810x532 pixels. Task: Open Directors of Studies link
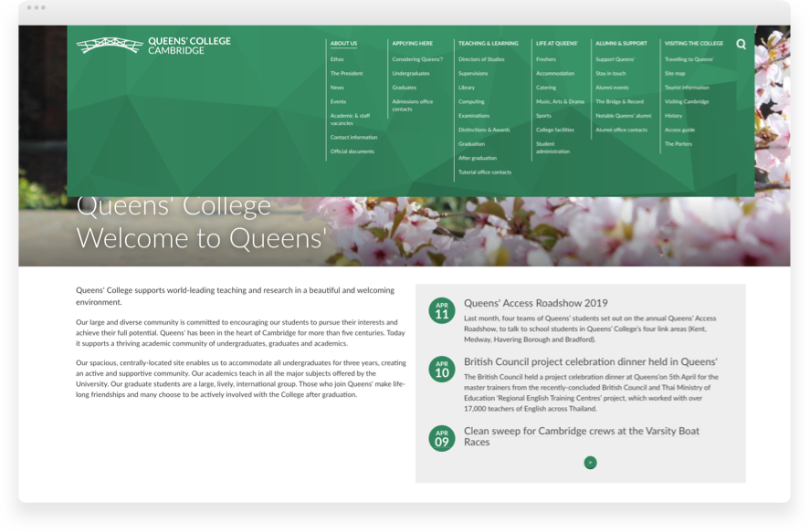(x=481, y=59)
